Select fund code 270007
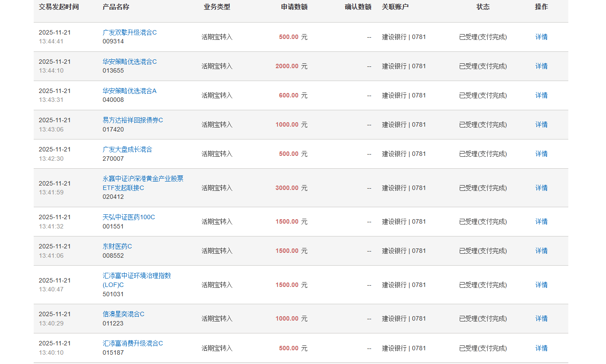The width and height of the screenshot is (606, 364). pyautogui.click(x=113, y=159)
